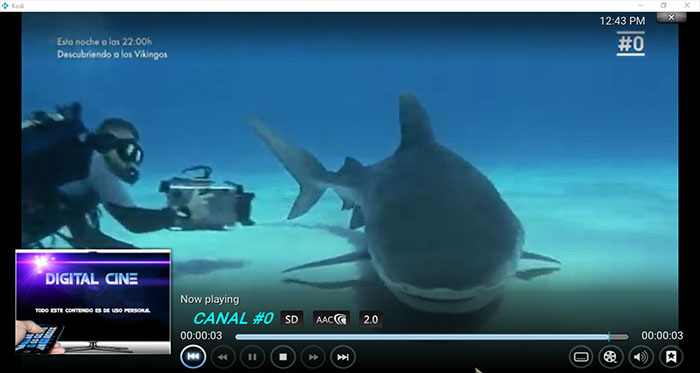Click the progress bar position marker

coord(609,337)
